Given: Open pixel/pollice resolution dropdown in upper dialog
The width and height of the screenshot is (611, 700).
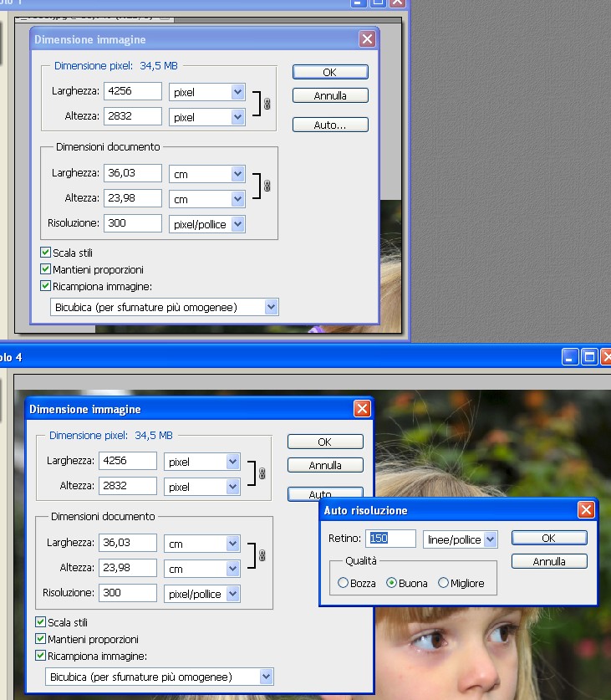Looking at the screenshot, I should pyautogui.click(x=237, y=224).
